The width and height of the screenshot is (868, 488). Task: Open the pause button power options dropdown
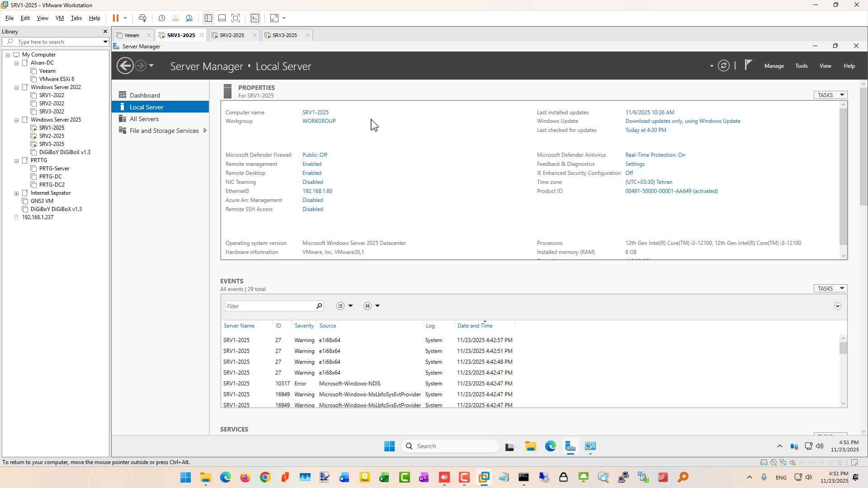point(125,18)
